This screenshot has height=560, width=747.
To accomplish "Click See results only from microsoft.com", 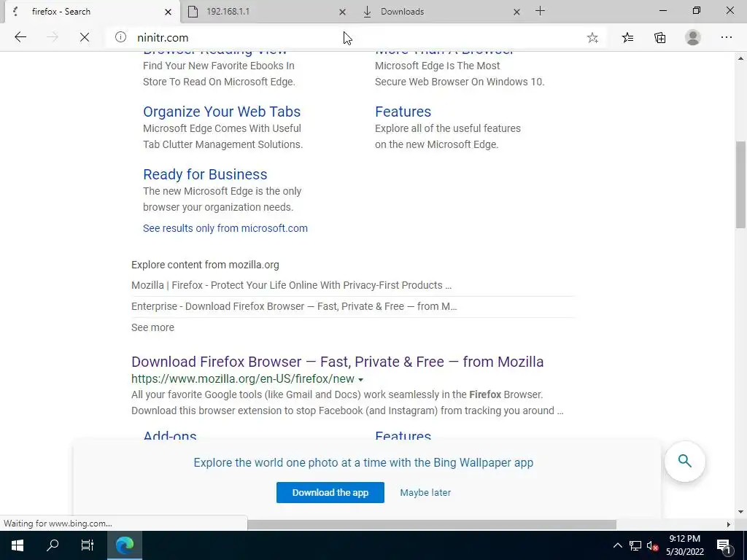I will 225,228.
